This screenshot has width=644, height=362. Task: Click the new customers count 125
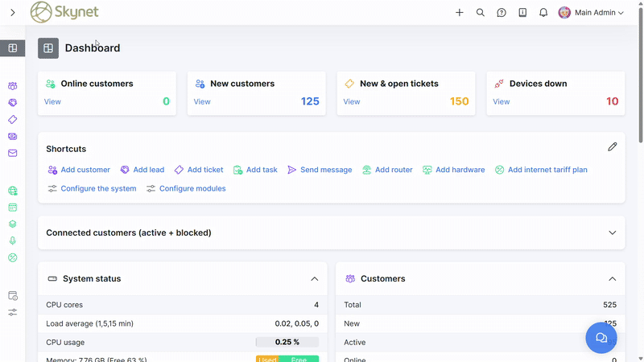pyautogui.click(x=310, y=101)
